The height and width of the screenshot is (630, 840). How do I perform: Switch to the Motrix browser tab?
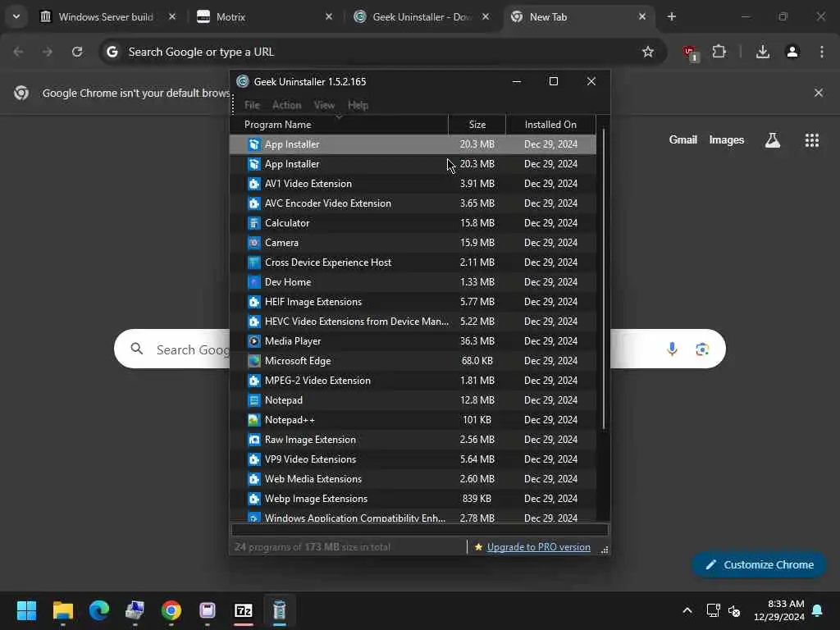[x=265, y=16]
